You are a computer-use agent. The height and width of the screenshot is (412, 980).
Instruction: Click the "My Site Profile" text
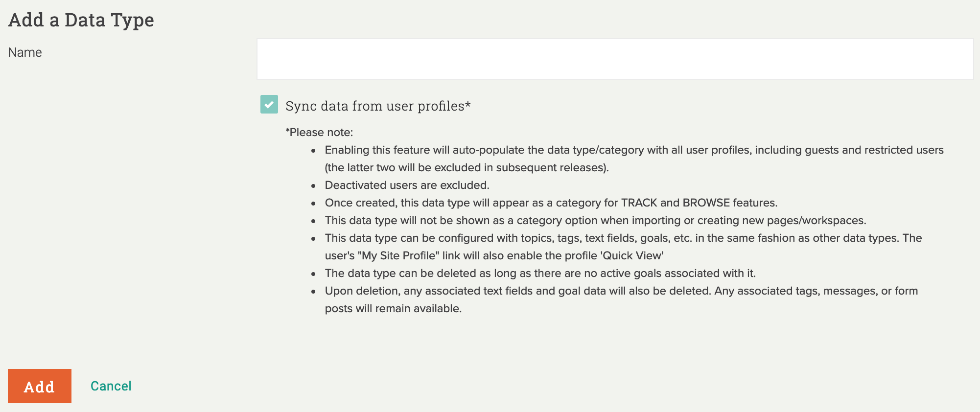coord(398,256)
